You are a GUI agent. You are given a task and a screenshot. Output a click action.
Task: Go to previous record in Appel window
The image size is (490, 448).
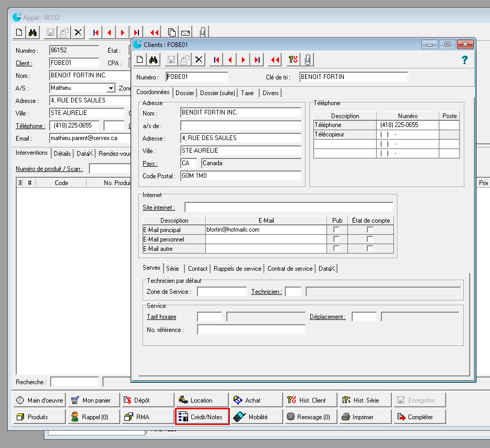pyautogui.click(x=109, y=32)
